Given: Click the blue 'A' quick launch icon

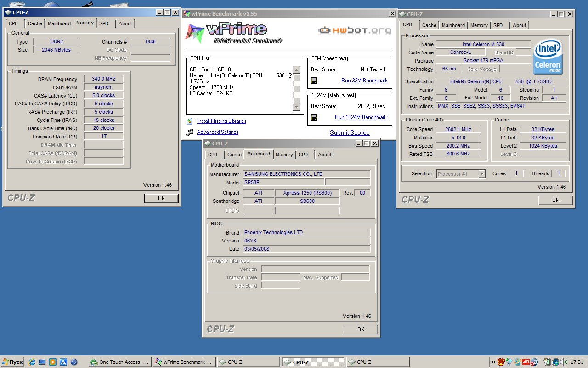Looking at the screenshot, I should click(x=63, y=362).
